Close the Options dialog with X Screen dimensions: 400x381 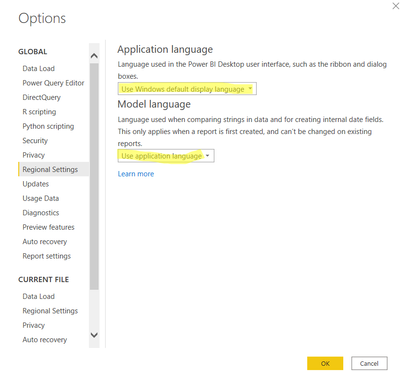click(396, 6)
